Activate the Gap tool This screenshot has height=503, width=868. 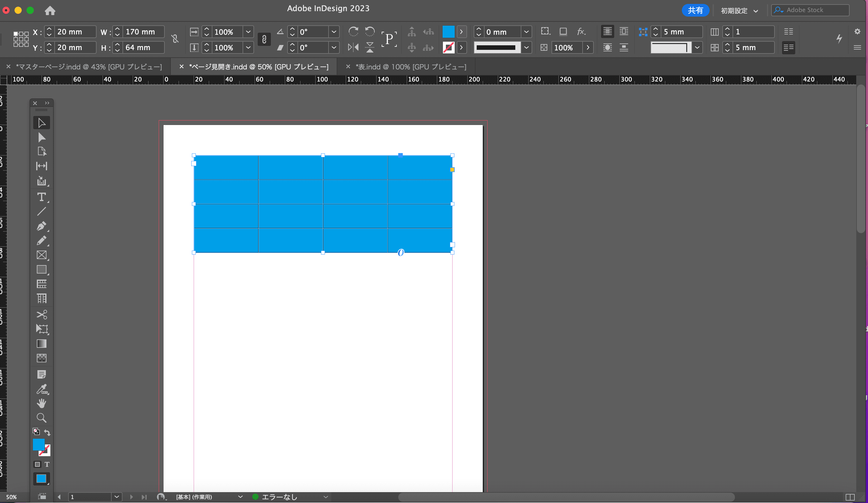point(42,166)
